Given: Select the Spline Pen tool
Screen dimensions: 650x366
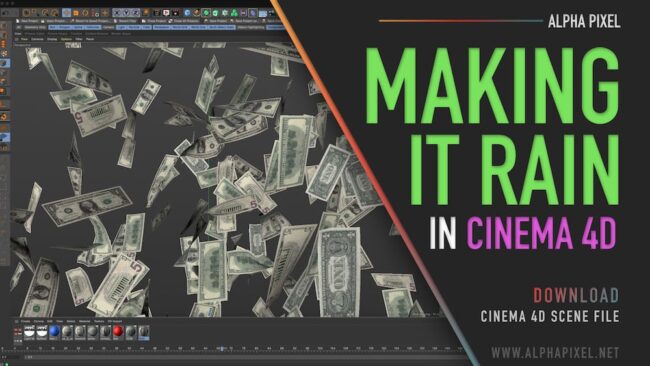Looking at the screenshot, I should [196, 13].
